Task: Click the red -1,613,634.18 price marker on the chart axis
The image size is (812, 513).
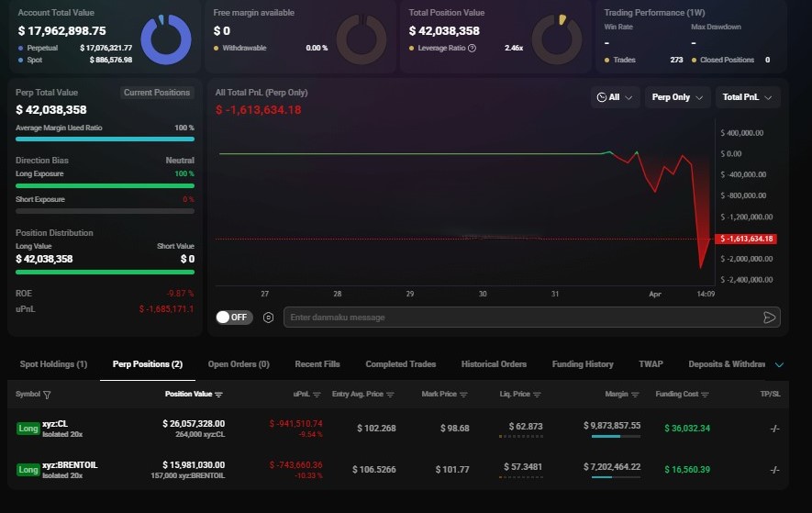Action: tap(746, 239)
